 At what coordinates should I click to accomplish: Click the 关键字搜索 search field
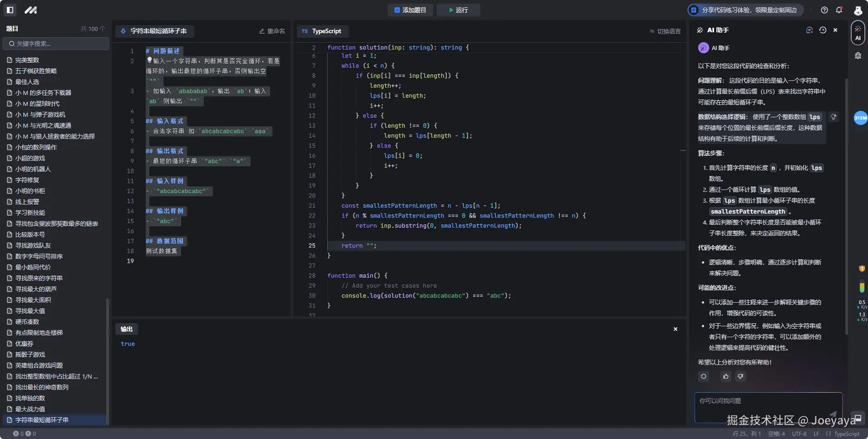point(56,44)
